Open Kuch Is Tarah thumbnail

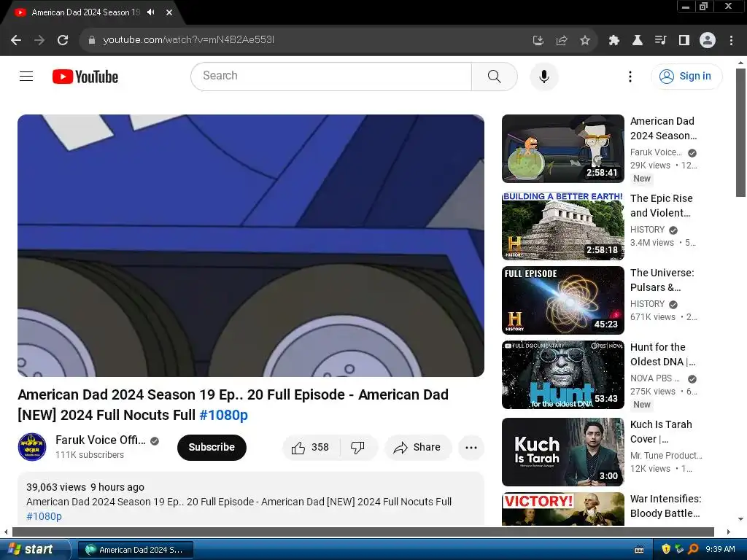tap(562, 452)
